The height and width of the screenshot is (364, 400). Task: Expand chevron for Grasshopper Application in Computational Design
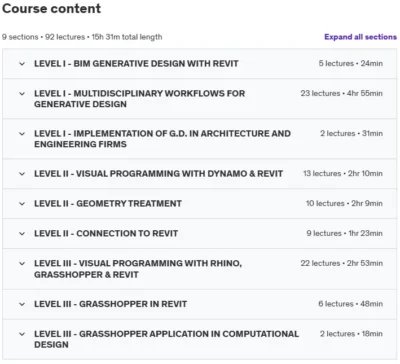point(22,334)
